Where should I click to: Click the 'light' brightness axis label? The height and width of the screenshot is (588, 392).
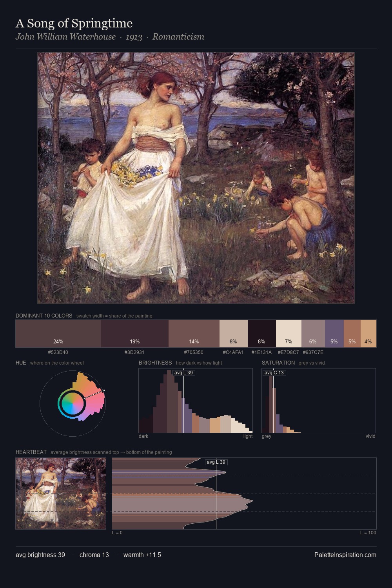click(248, 436)
